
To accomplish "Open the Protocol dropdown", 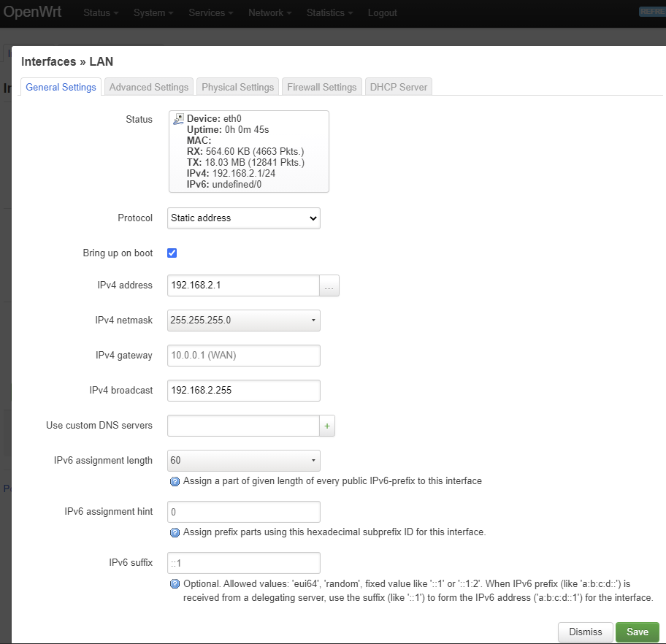I will click(244, 218).
